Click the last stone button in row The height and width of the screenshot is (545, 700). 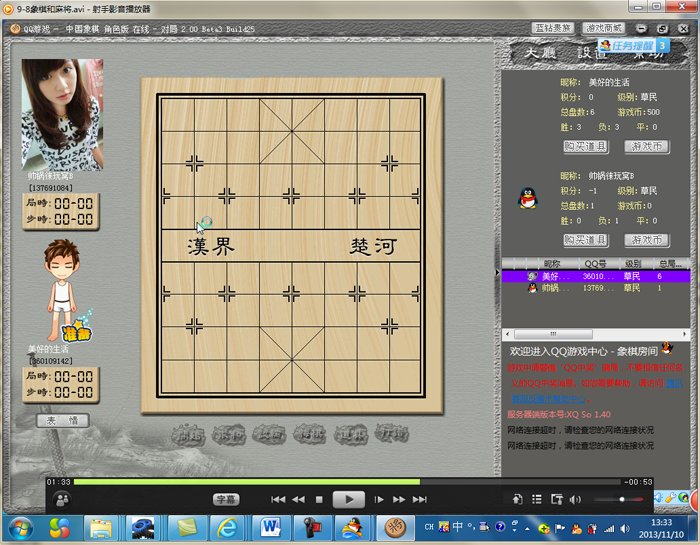click(392, 434)
